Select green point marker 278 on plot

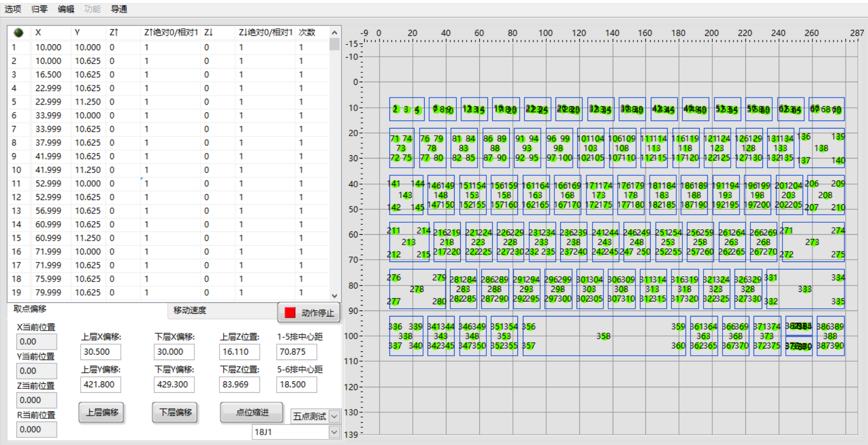coord(417,289)
